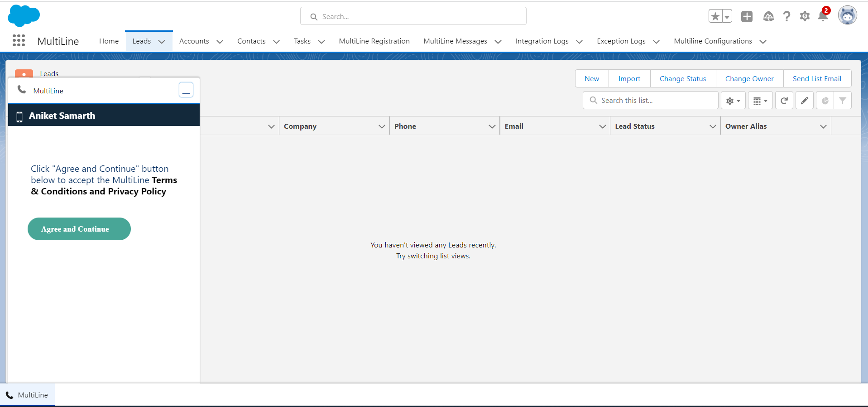Click the Agree and Continue button
The image size is (868, 407).
pos(79,229)
